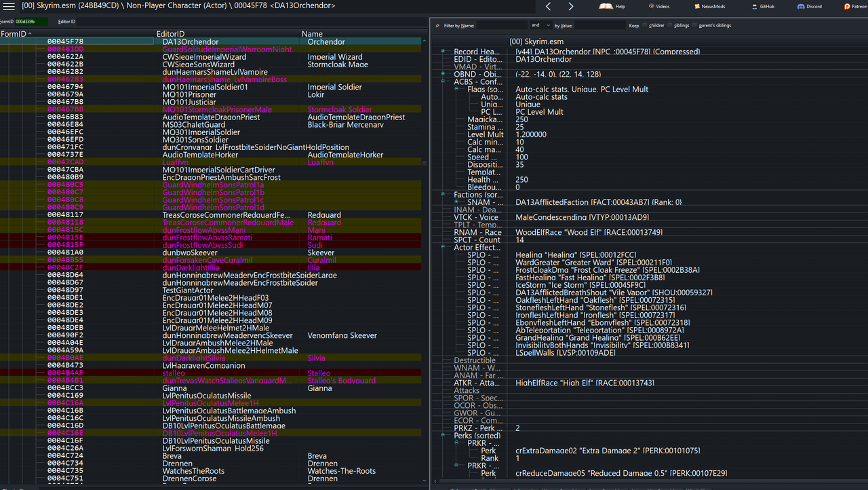Enable Keep parent's siblings checkbox
The height and width of the screenshot is (490, 868).
click(x=694, y=25)
